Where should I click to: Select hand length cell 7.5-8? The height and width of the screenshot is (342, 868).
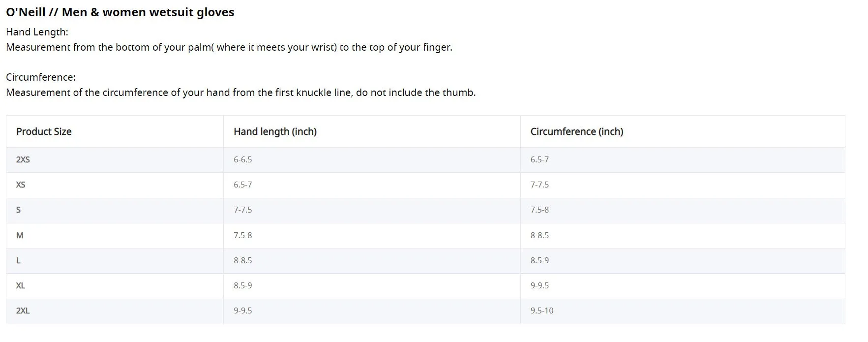coord(242,235)
